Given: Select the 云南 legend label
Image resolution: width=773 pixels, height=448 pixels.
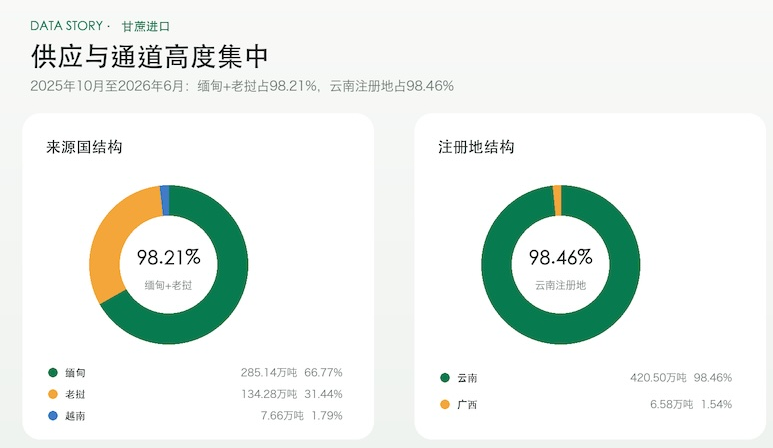Looking at the screenshot, I should click(x=467, y=378).
